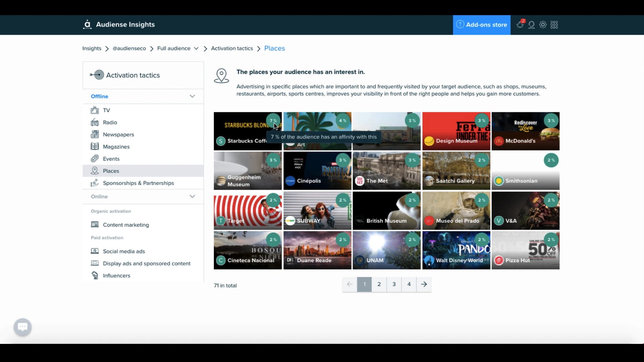Open the notifications bell icon
This screenshot has height=362, width=644.
click(x=520, y=24)
